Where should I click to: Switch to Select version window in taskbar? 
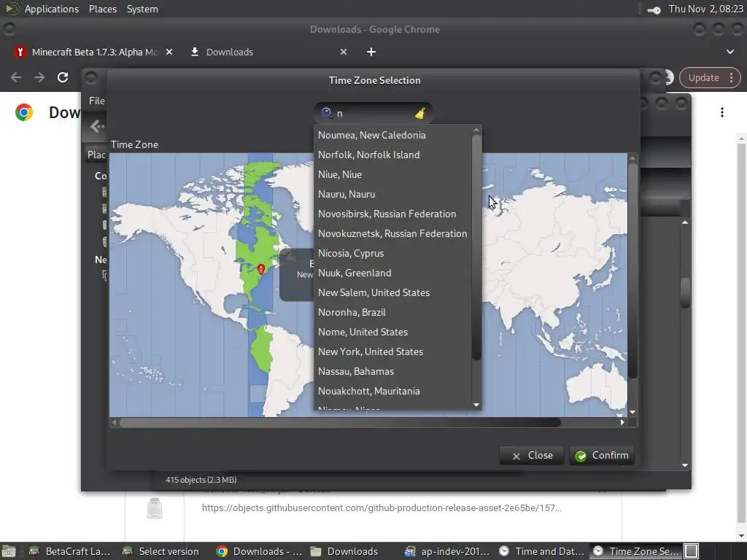160,551
